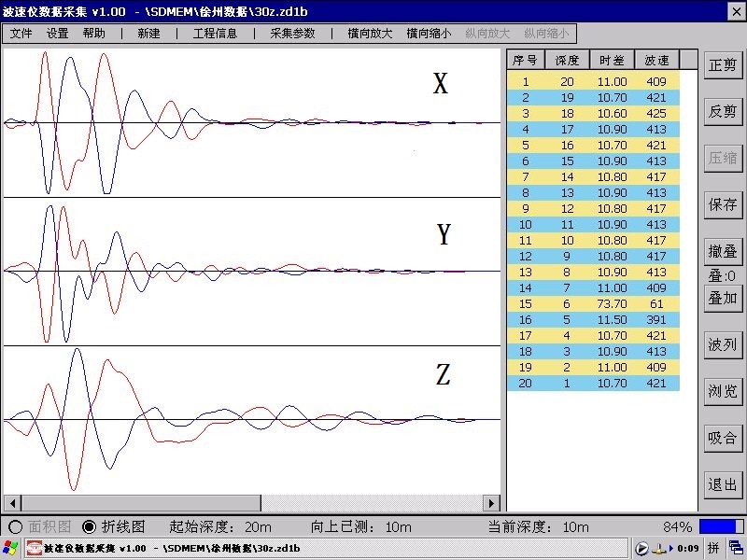Select the 面积图 radio button
This screenshot has width=747, height=560.
click(15, 526)
